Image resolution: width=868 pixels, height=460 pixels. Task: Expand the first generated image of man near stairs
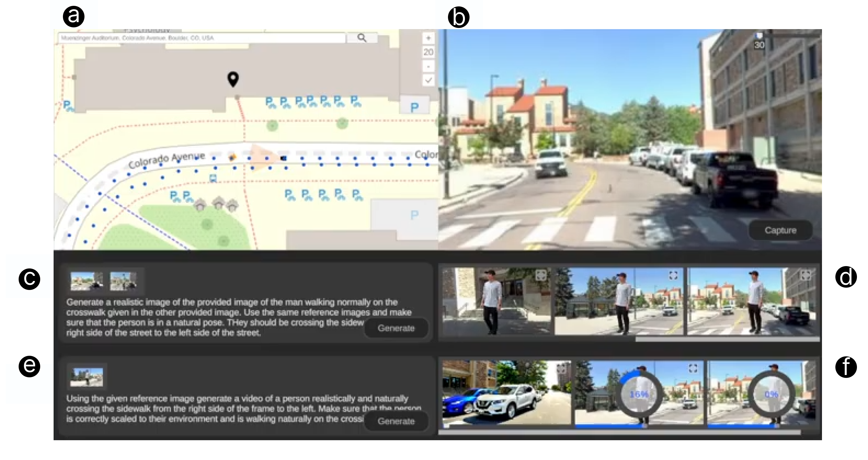tap(541, 275)
